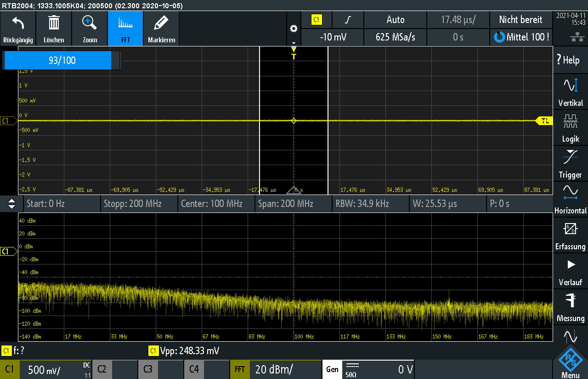The height and width of the screenshot is (379, 588).
Task: Open the Horizontal menu
Action: click(x=570, y=199)
